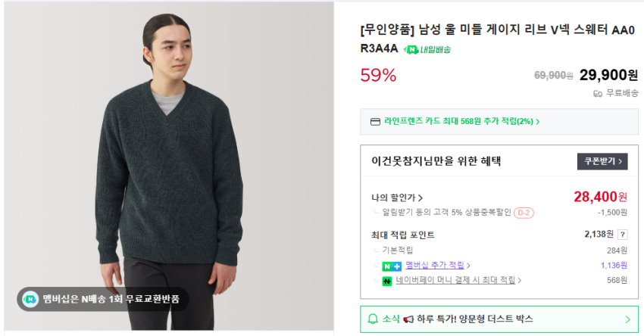Click the D-2 deadline badge
This screenshot has width=644, height=336.
point(524,213)
